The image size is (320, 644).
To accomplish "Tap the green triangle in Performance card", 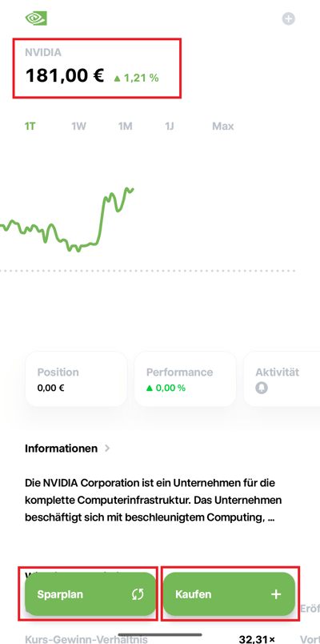I will [150, 388].
